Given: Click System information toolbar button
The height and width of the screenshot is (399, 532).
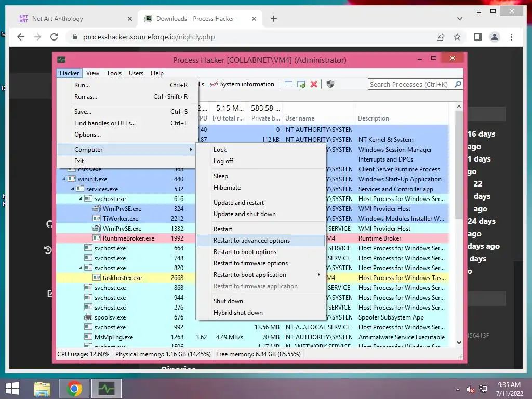Looking at the screenshot, I should click(242, 84).
